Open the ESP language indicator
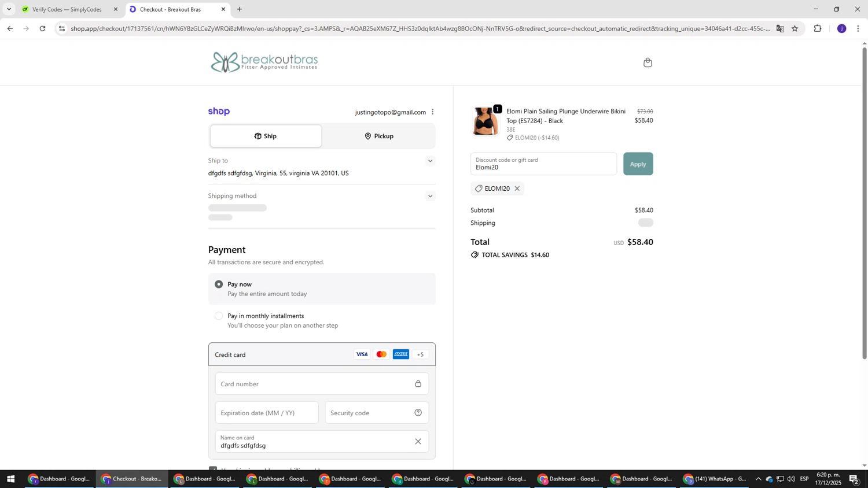The height and width of the screenshot is (488, 868). click(x=804, y=479)
